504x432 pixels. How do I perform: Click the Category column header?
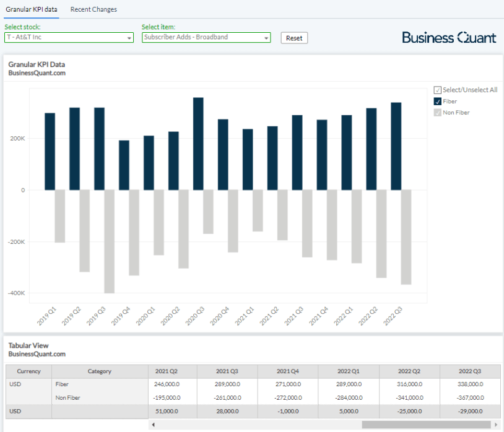point(100,371)
